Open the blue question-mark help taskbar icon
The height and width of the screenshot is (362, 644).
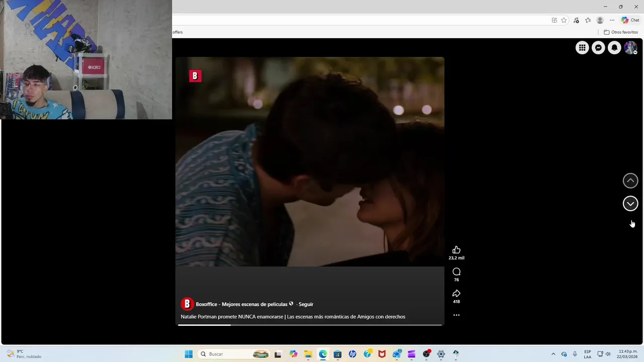pos(368,354)
